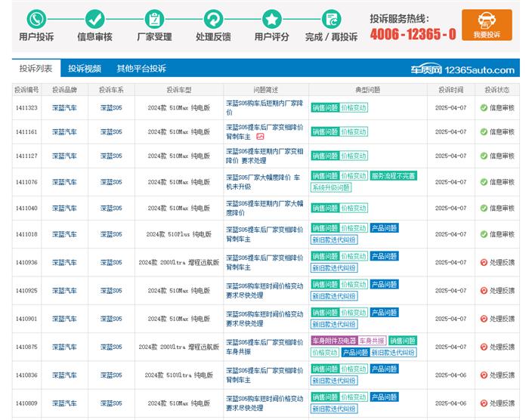
Task: Click 新旧款迭代纠纷 tag in row 1410936
Action: point(334,268)
